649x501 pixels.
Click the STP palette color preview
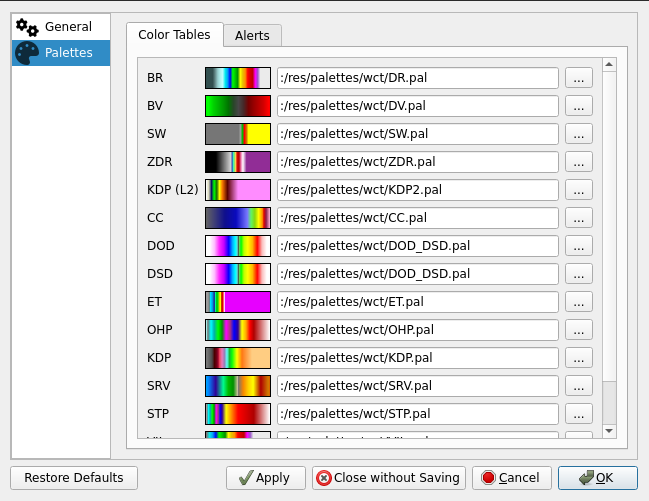coord(238,414)
